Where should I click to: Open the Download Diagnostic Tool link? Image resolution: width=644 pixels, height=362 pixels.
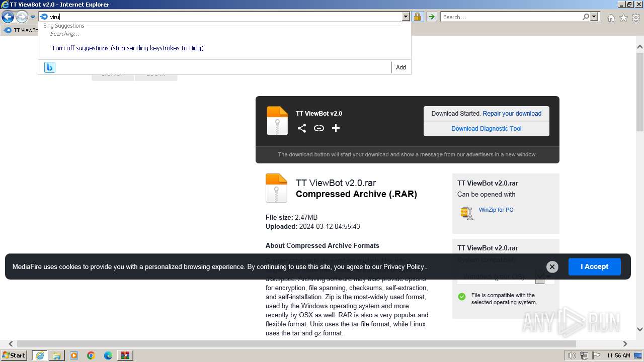[x=487, y=129]
